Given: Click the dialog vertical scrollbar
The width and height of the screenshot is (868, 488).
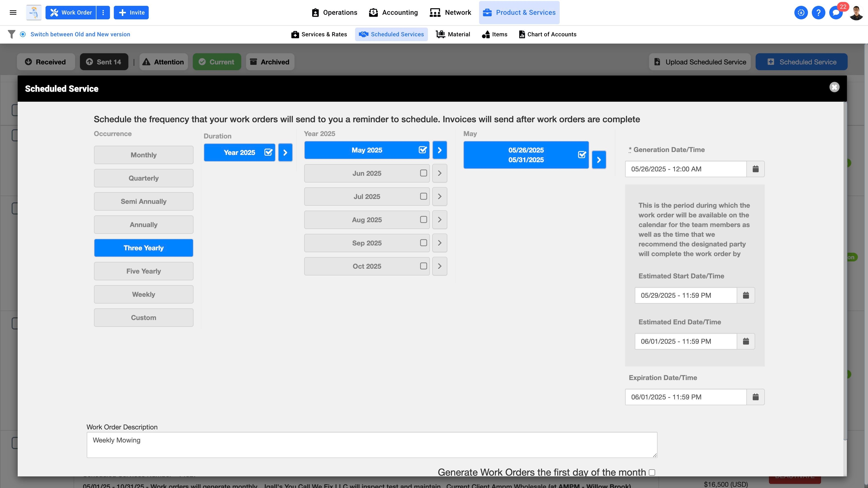Looking at the screenshot, I should [845, 269].
